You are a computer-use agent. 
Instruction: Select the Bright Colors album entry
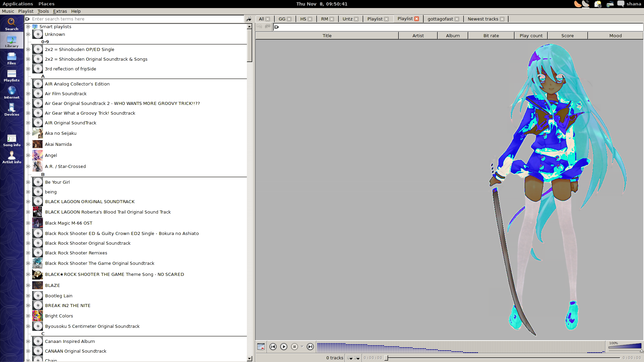tap(59, 316)
